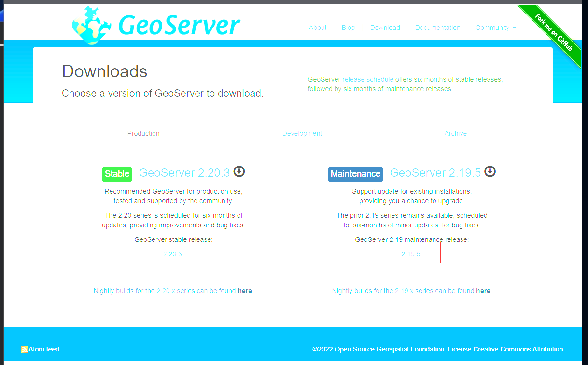This screenshot has width=588, height=365.
Task: Select the Downloads page heading
Action: 105,71
